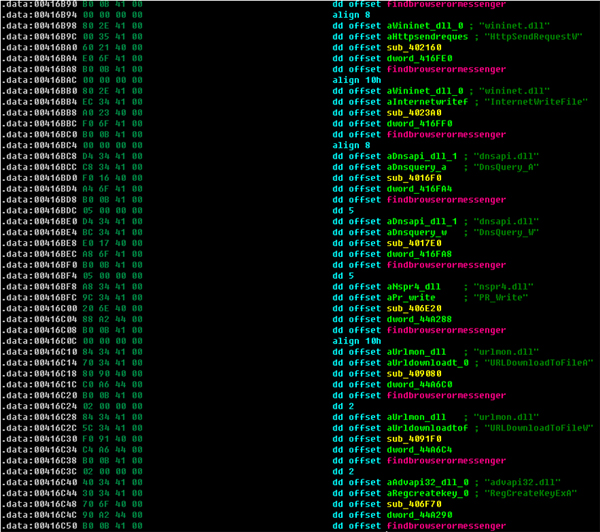Click findbrowserormessenger on the 00416BD8 row
The width and height of the screenshot is (600, 532).
click(x=446, y=200)
